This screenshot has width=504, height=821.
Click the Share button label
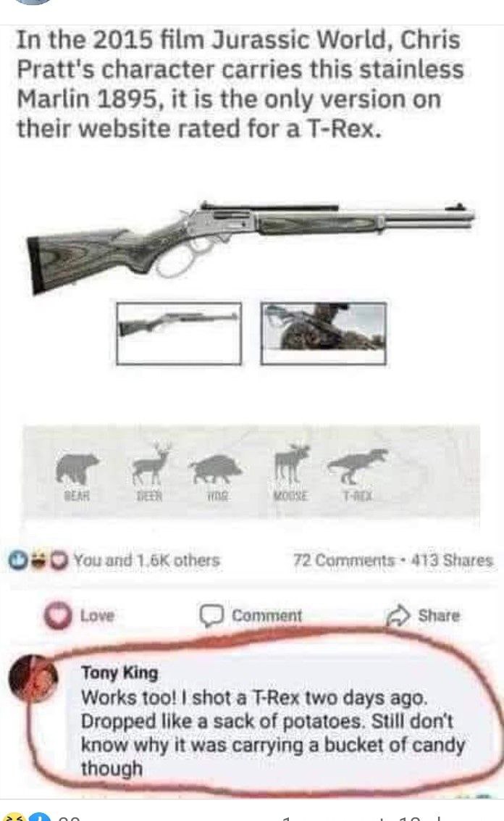439,616
